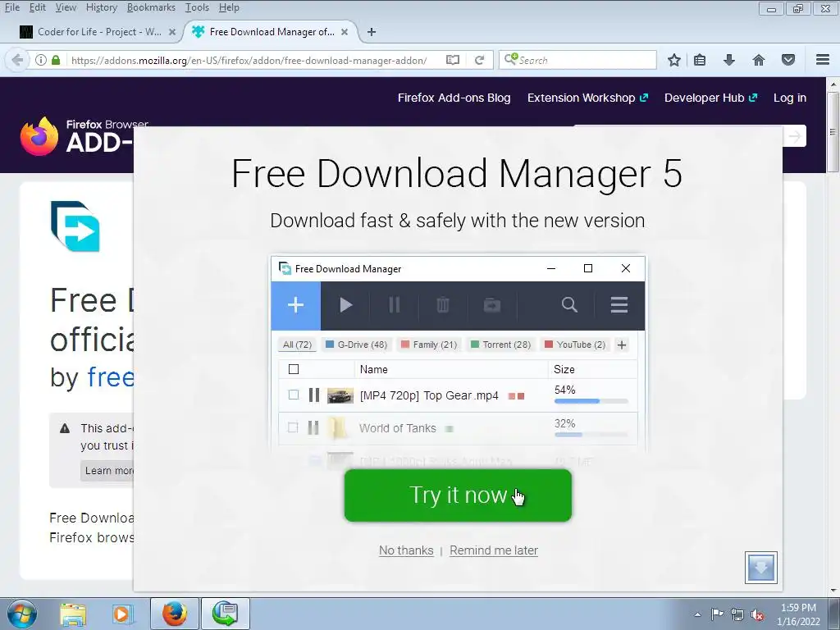Open the Bookmarks menu
The image size is (840, 630).
pyautogui.click(x=151, y=7)
